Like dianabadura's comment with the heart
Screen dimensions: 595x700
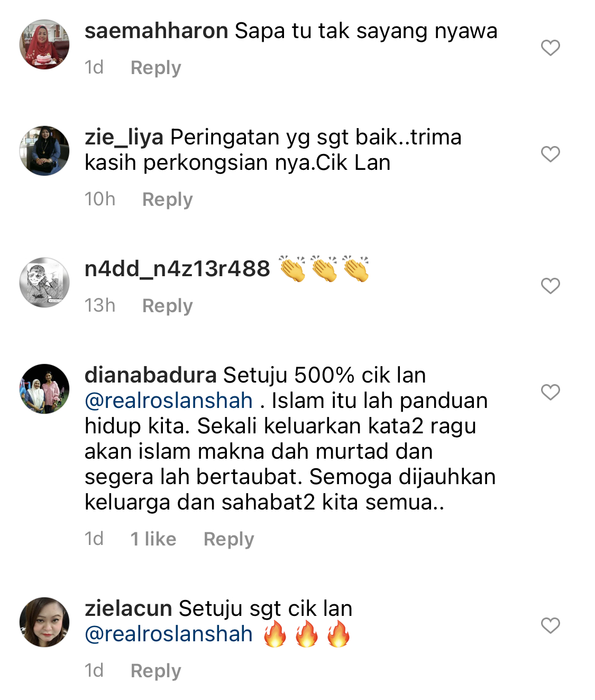pos(550,392)
